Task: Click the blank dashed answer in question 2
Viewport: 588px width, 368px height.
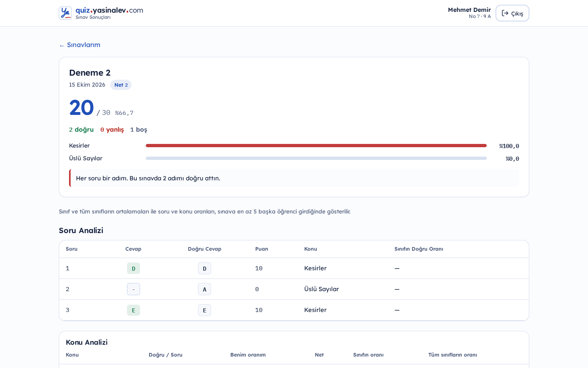Action: (134, 289)
